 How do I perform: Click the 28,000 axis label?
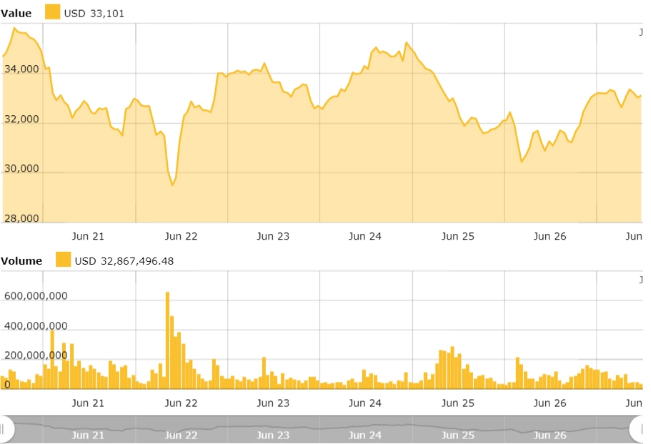click(x=22, y=218)
